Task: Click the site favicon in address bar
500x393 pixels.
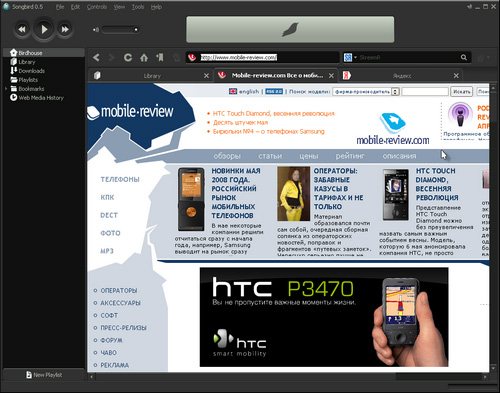Action: coord(192,57)
